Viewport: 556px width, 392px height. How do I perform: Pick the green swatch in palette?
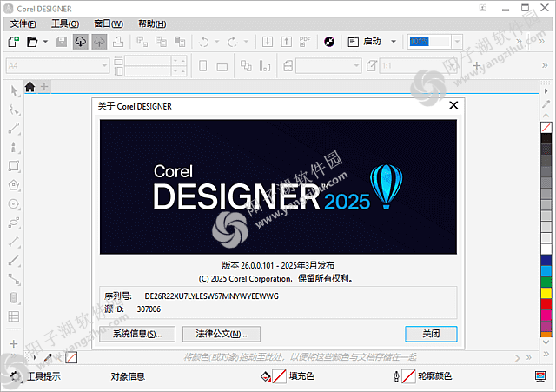[546, 282]
